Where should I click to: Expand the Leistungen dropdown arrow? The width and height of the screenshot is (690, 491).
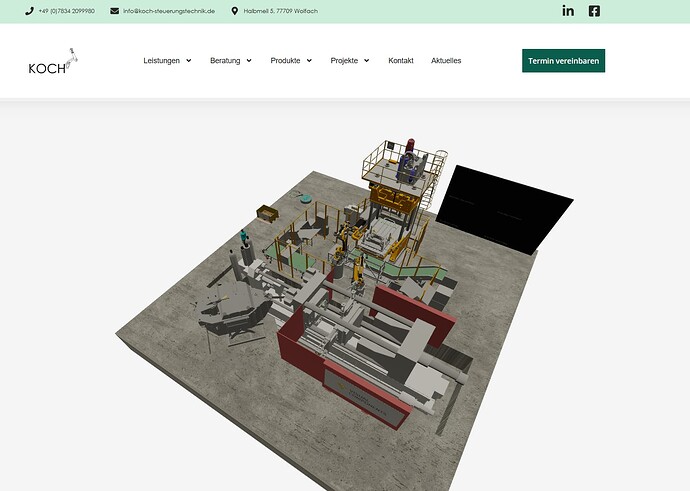point(189,61)
